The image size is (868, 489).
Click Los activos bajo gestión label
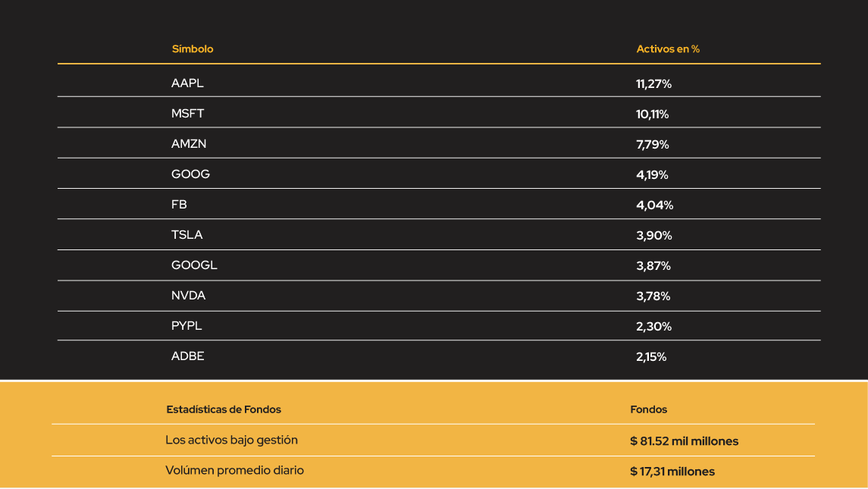click(231, 440)
